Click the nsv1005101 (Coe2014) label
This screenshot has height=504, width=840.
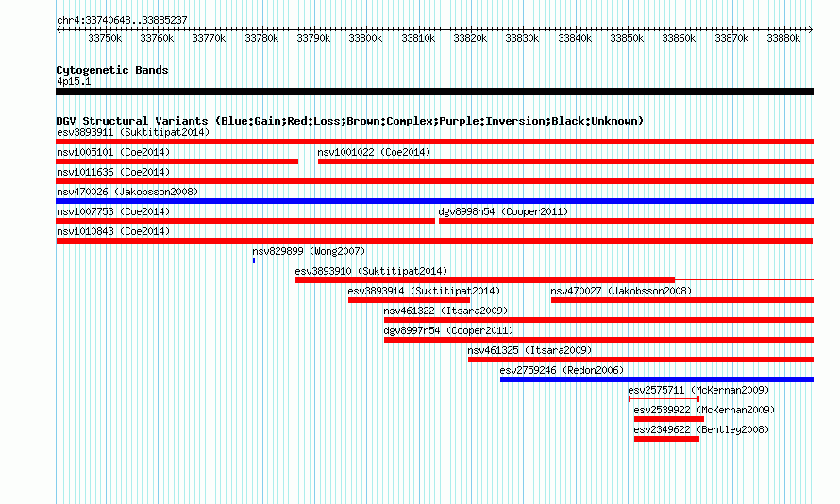tap(113, 152)
